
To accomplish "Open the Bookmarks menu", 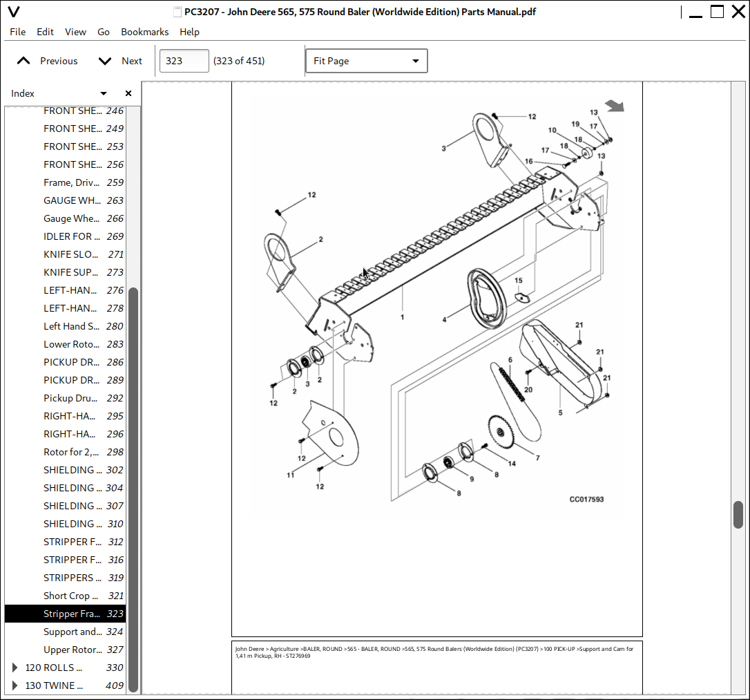I will (x=144, y=32).
